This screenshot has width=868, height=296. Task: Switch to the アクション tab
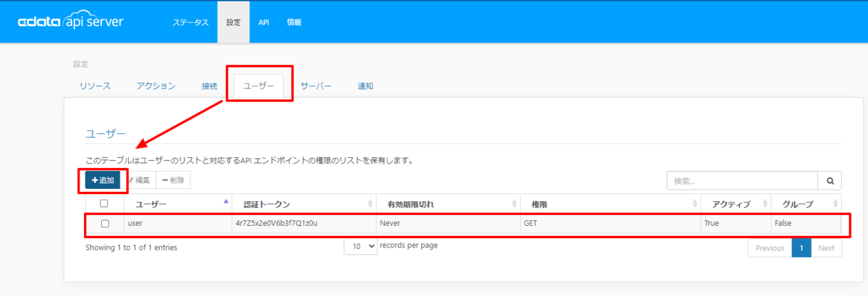pos(156,86)
